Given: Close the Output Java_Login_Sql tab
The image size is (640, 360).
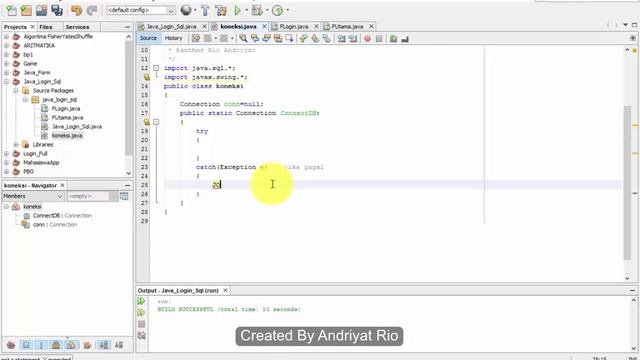Looking at the screenshot, I should coord(225,291).
